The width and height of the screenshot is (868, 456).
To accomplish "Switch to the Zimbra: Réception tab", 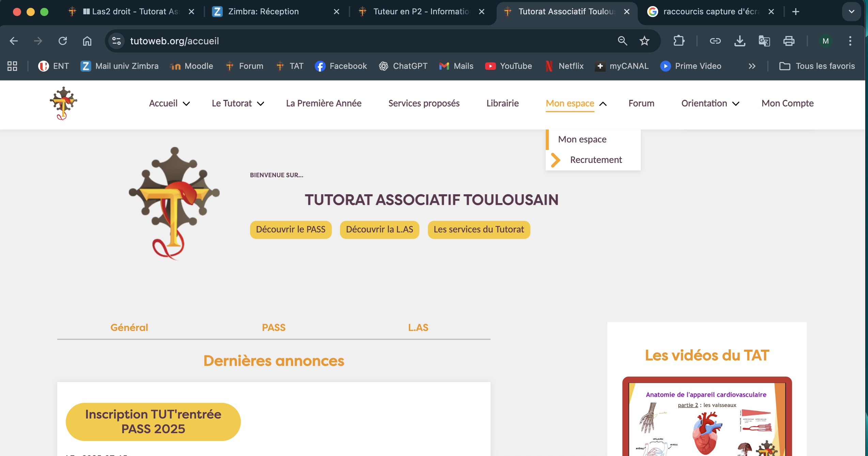I will pos(263,12).
